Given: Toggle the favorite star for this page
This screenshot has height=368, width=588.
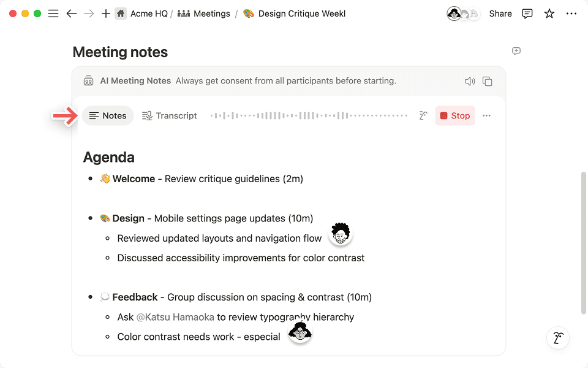Looking at the screenshot, I should (x=549, y=13).
